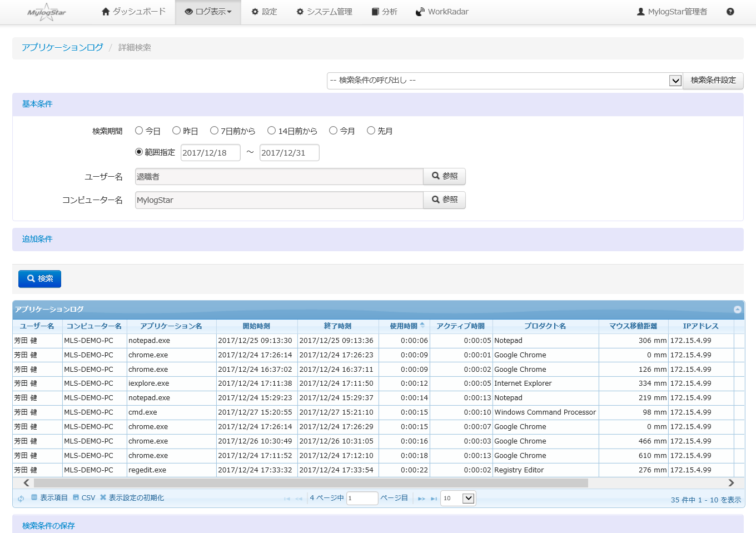Export the log as CSV
The height and width of the screenshot is (533, 756).
84,498
